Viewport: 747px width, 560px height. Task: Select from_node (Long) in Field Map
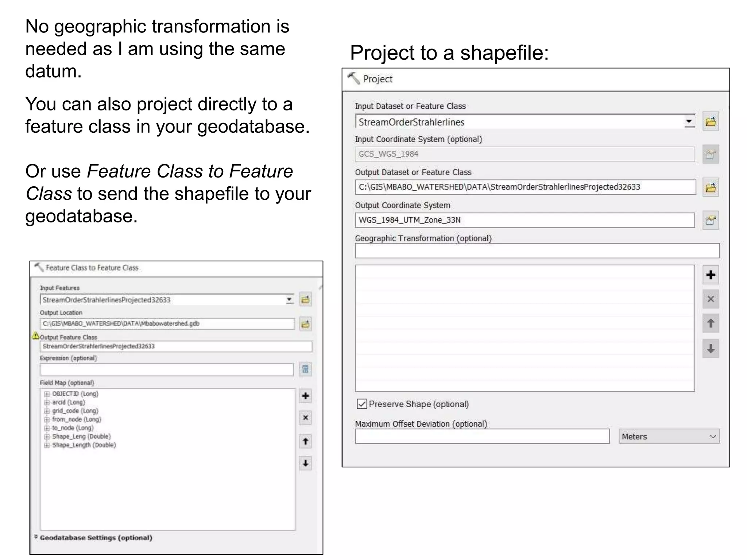point(77,420)
